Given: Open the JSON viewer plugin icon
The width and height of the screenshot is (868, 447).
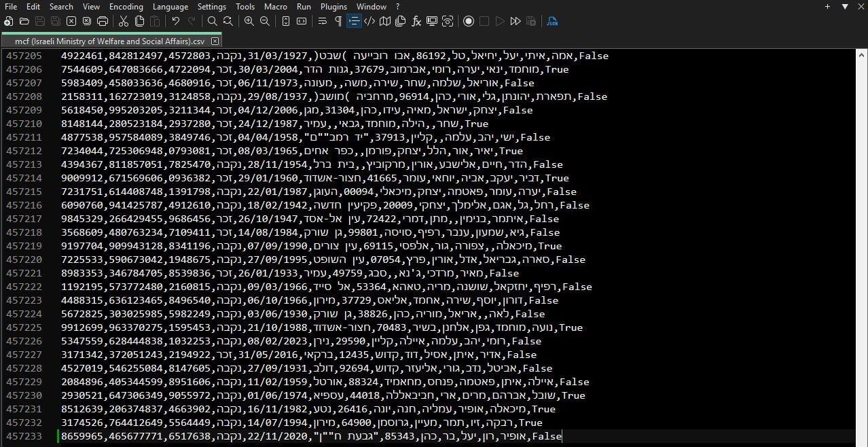Looking at the screenshot, I should (x=552, y=21).
